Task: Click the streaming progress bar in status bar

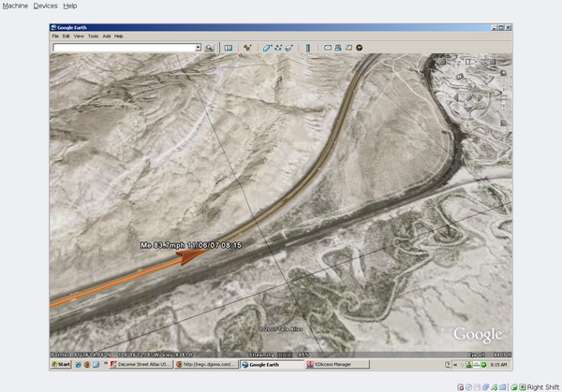Action: point(285,355)
